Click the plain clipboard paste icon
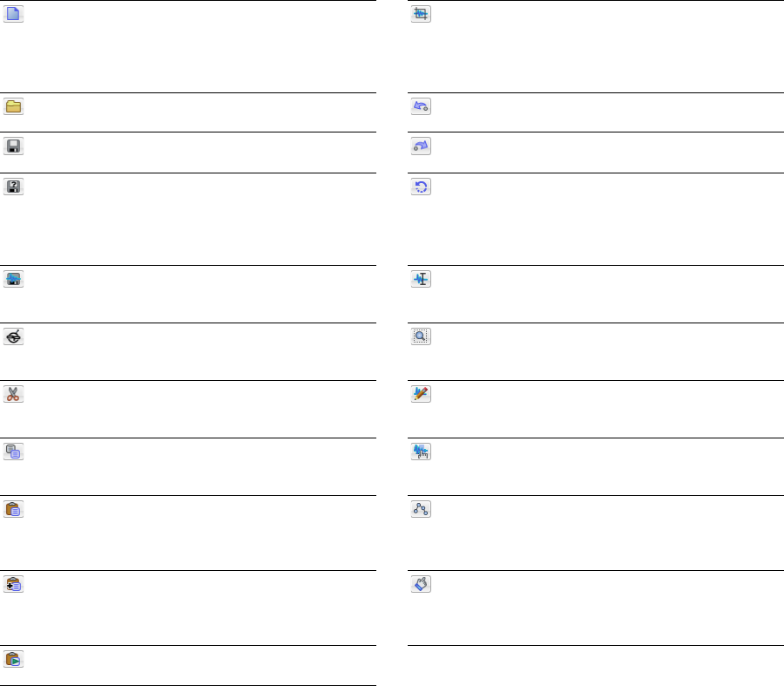The image size is (784, 686). [x=14, y=509]
